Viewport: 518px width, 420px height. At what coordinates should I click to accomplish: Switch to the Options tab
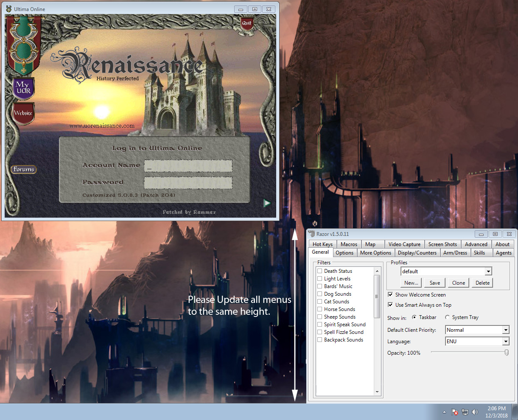[344, 253]
